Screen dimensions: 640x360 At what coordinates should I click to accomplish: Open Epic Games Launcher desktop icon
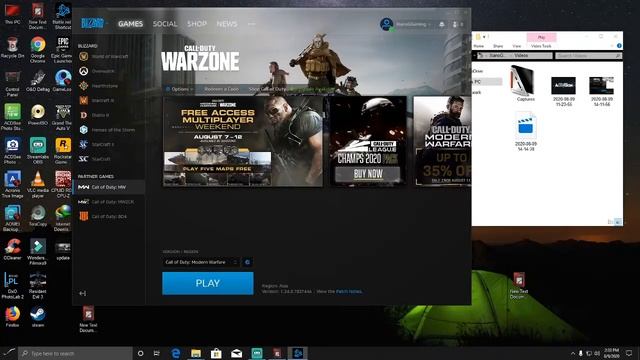pos(63,49)
